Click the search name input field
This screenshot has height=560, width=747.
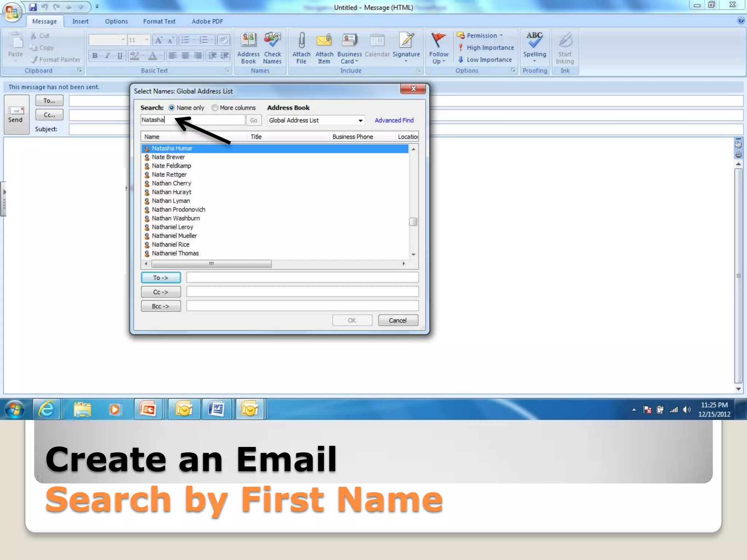pyautogui.click(x=193, y=120)
